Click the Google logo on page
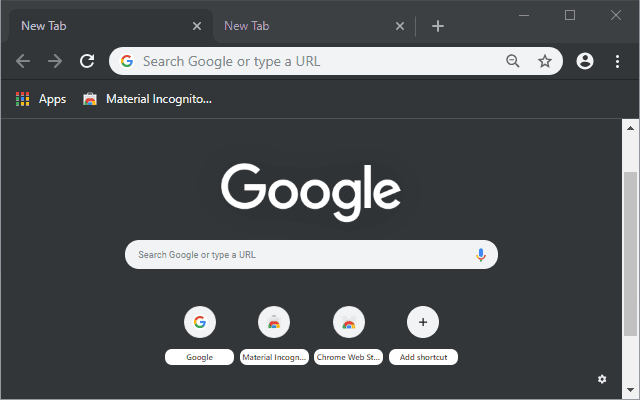This screenshot has width=640, height=400. click(311, 193)
